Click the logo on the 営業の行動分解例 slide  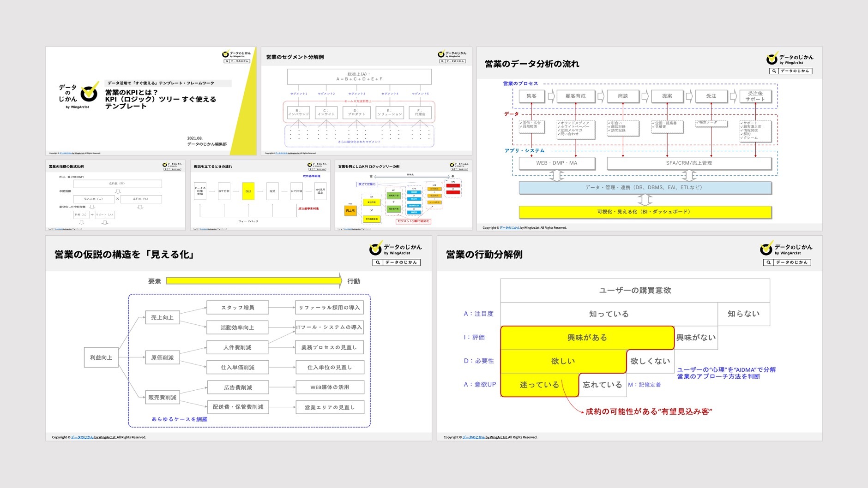(786, 249)
